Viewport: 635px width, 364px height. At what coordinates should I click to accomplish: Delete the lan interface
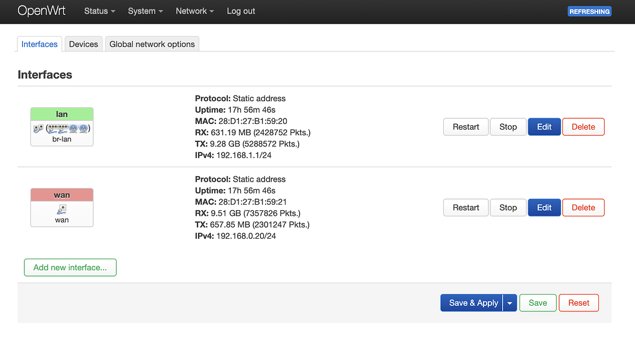pyautogui.click(x=583, y=127)
